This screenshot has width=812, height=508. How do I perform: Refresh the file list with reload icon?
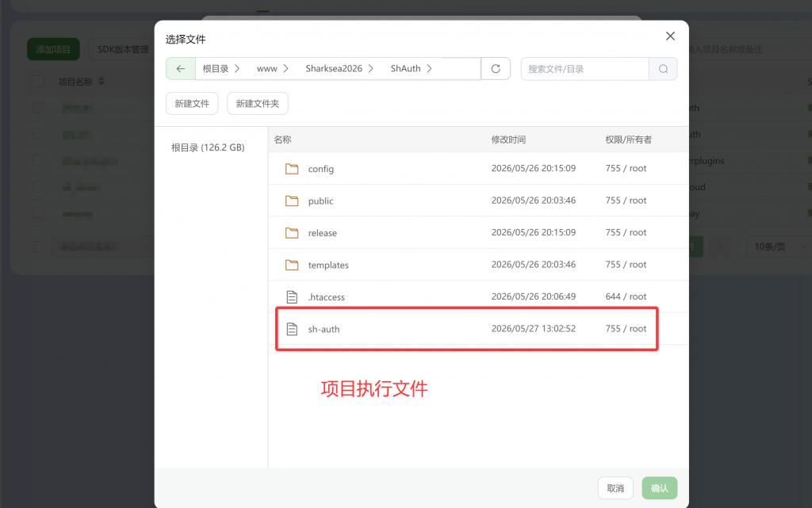(496, 69)
